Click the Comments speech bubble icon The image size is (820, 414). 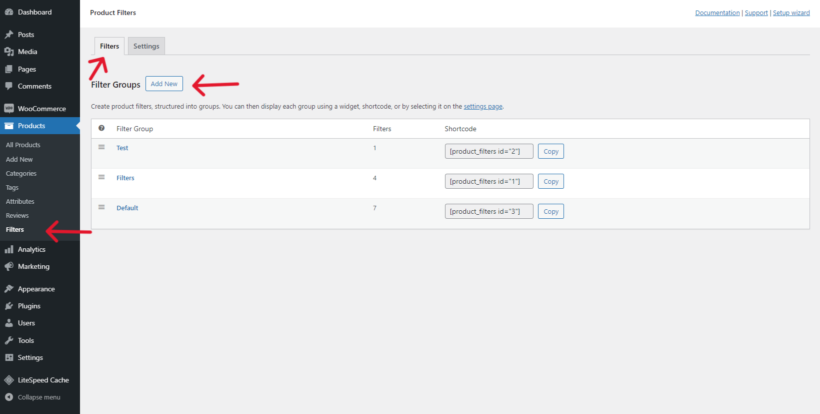[x=8, y=86]
